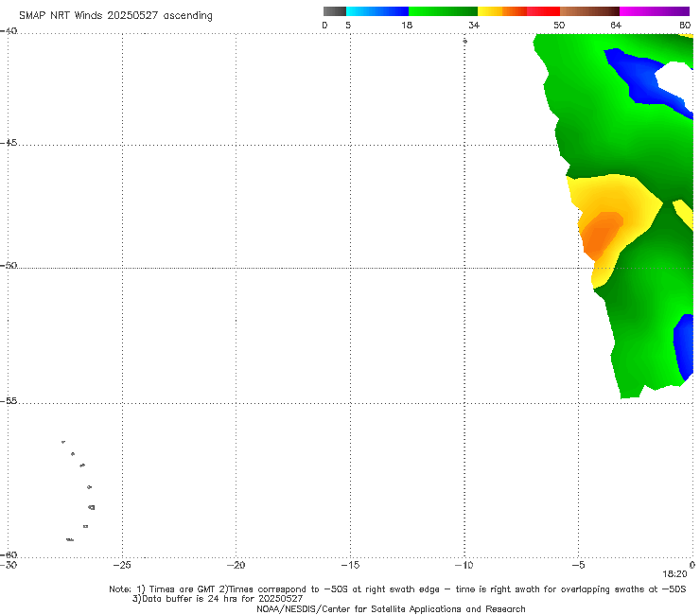Click the brown 50-64 segment of the color bar

[589, 11]
